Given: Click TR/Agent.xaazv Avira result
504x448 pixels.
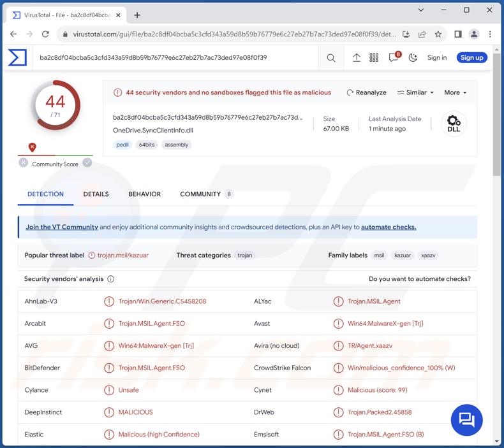Looking at the screenshot, I should click(x=370, y=345).
